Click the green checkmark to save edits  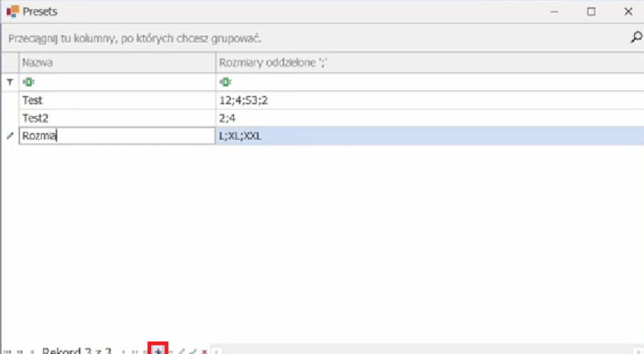(193, 351)
